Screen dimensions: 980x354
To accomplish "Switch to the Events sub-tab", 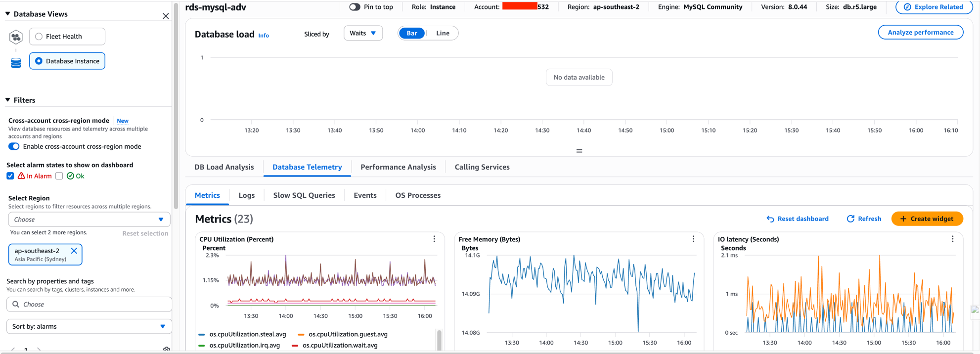I will tap(365, 195).
